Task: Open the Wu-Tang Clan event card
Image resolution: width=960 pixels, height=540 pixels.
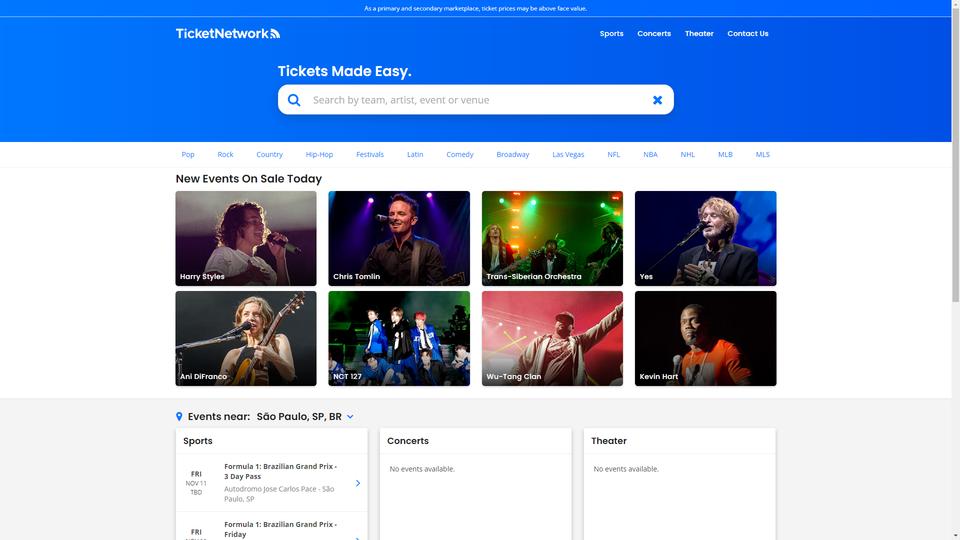Action: [552, 338]
